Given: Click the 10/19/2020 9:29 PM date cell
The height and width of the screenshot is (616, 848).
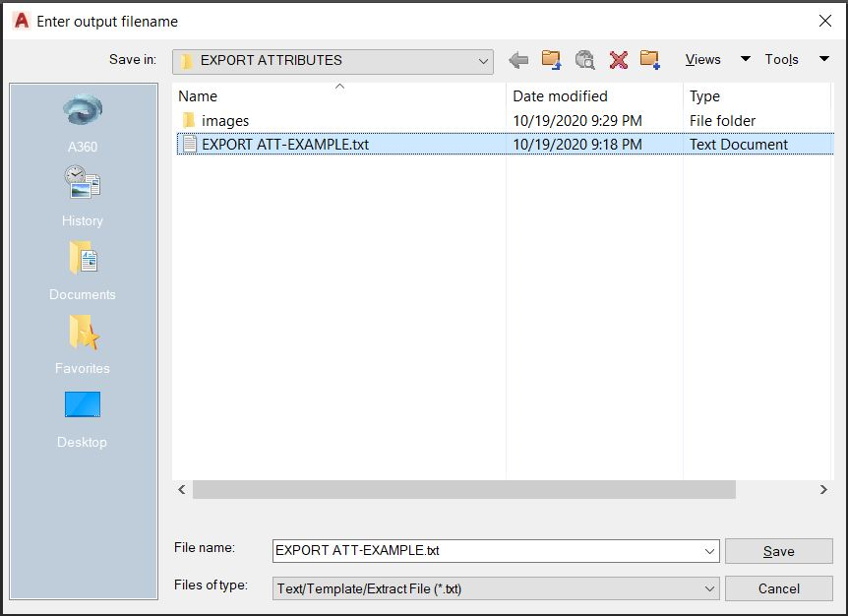Looking at the screenshot, I should [x=577, y=121].
